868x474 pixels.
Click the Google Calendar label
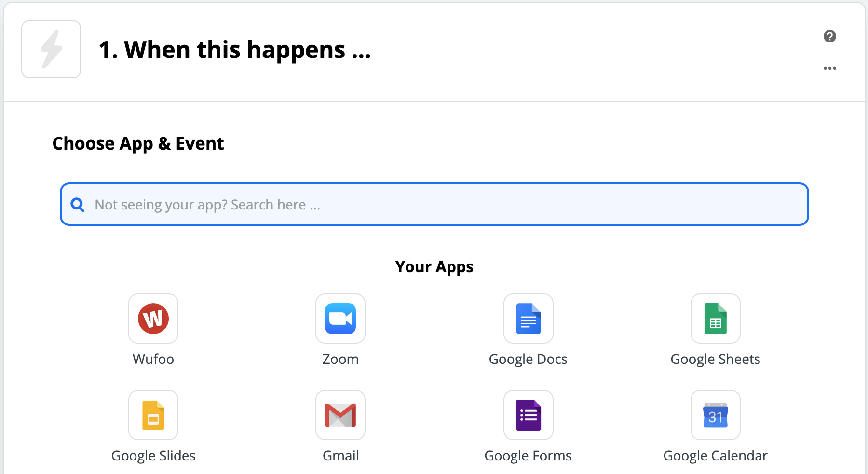[x=715, y=455]
